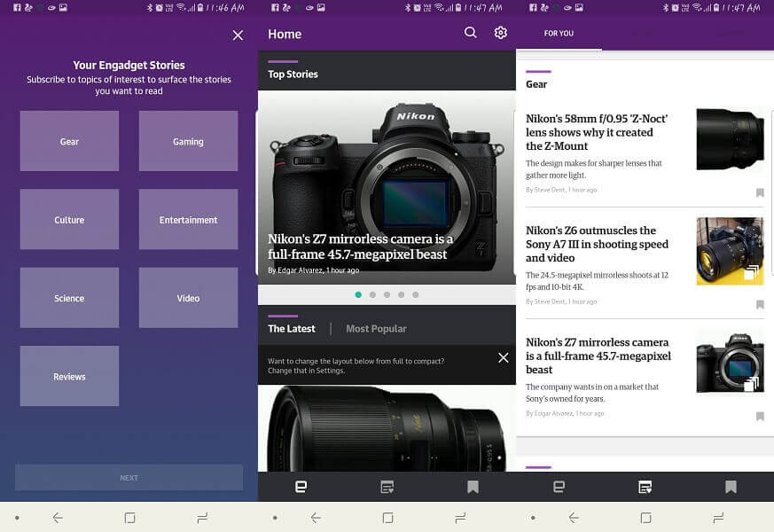
Task: Go to fifth carousel dot
Action: click(416, 294)
